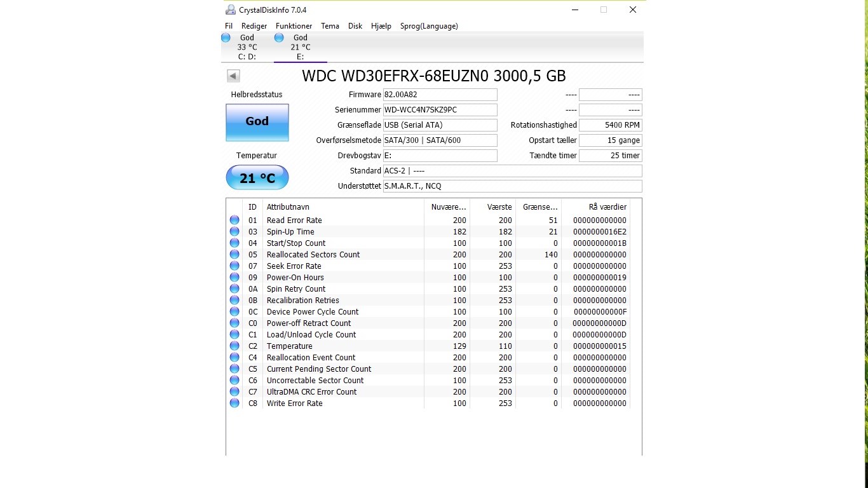Image resolution: width=868 pixels, height=488 pixels.
Task: Click the status orb for UltraDMA CRC Error Count
Action: tap(234, 391)
